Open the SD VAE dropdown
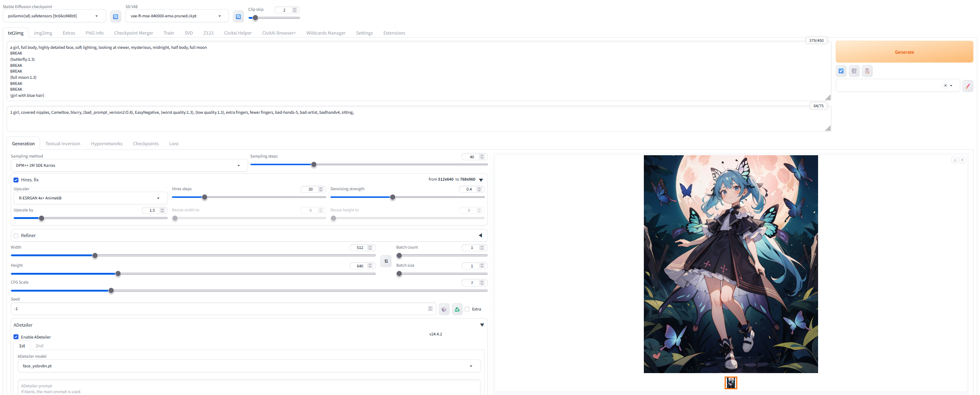Viewport: 980px width, 395px height. [x=177, y=16]
